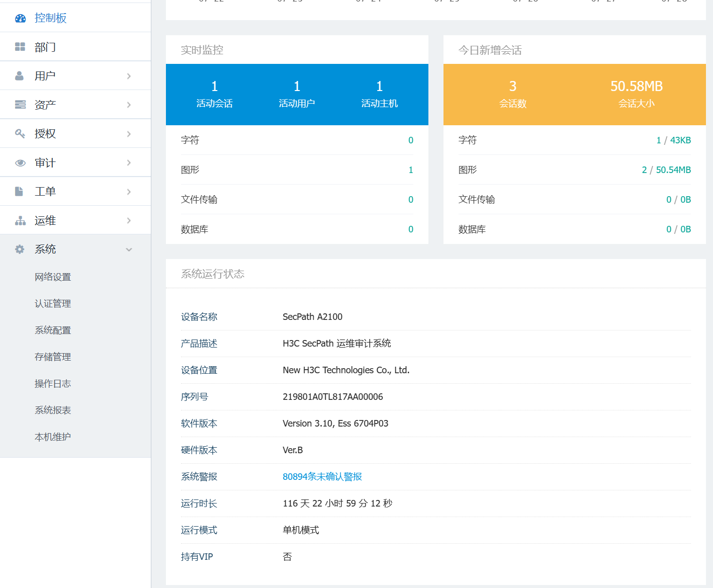The image size is (713, 588).
Task: Open the 认证管理 submenu item
Action: click(x=53, y=304)
